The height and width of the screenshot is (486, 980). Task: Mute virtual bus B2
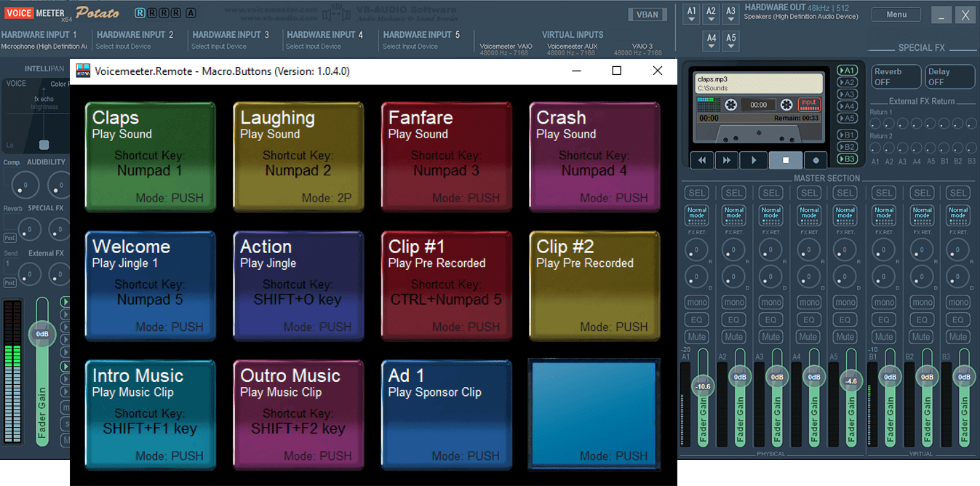pyautogui.click(x=921, y=337)
